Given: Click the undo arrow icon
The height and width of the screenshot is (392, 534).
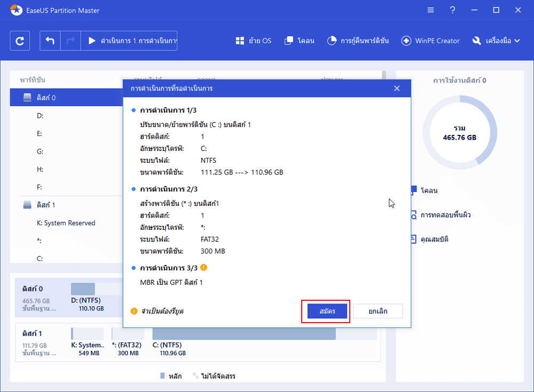Looking at the screenshot, I should (x=50, y=41).
